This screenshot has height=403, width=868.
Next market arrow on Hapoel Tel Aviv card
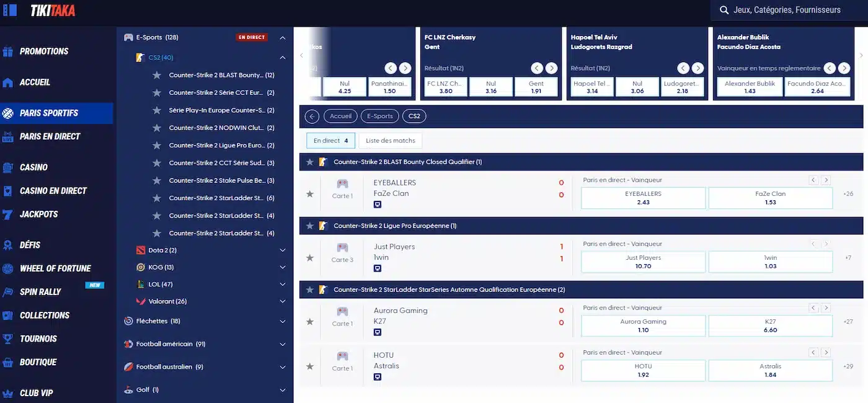pos(697,68)
